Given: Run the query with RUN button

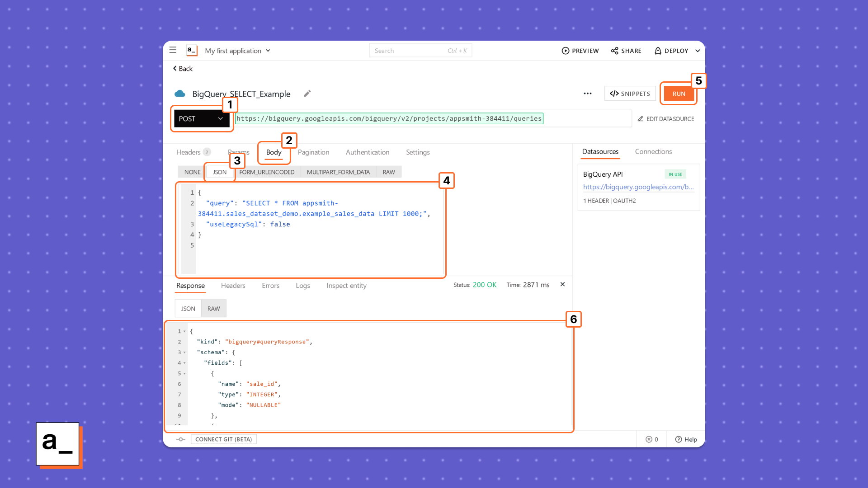Looking at the screenshot, I should click(679, 94).
